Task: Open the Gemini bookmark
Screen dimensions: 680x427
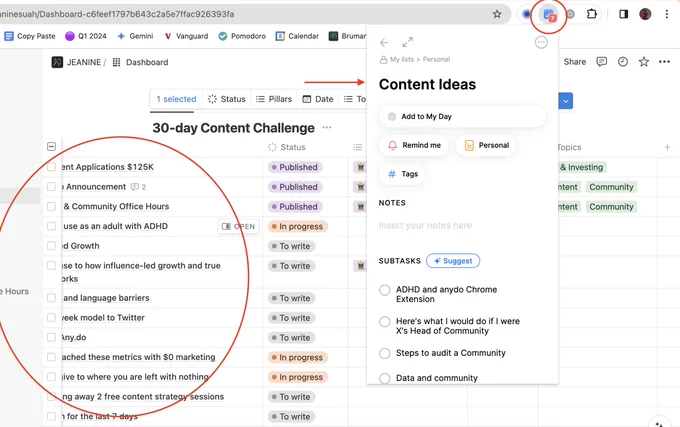Action: tap(135, 36)
